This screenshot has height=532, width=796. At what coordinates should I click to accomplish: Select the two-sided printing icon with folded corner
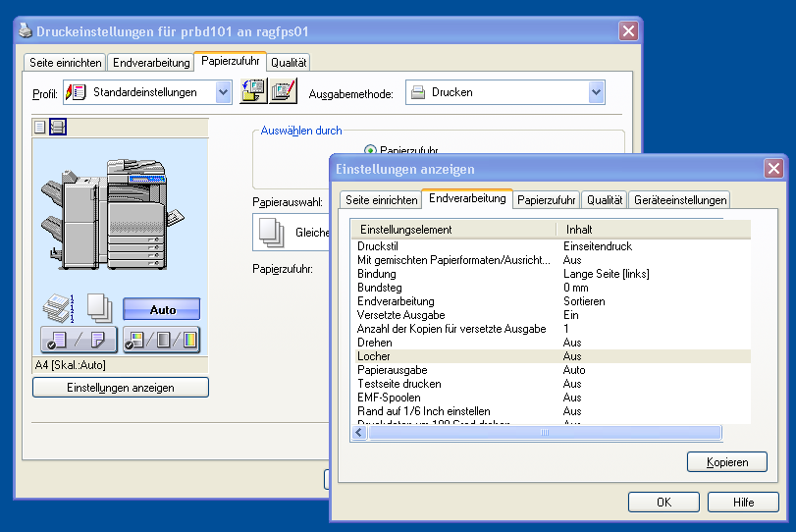click(x=97, y=340)
